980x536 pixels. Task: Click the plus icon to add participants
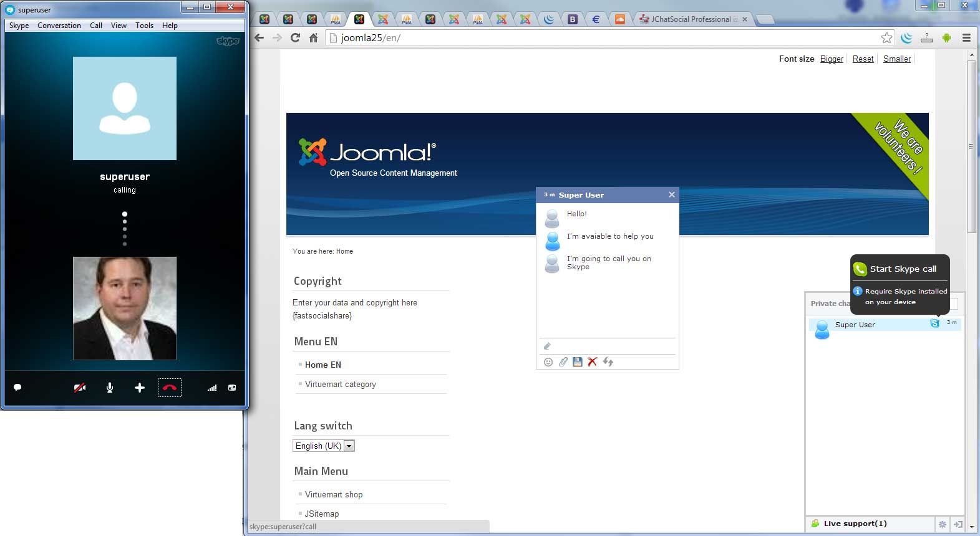tap(140, 388)
